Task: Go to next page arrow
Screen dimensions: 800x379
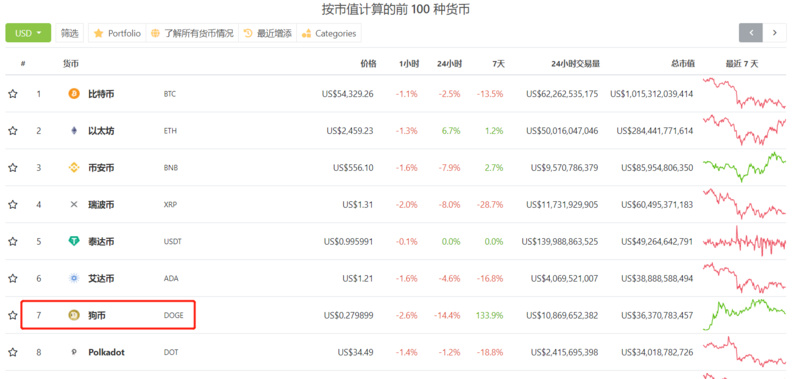Action: pos(774,33)
